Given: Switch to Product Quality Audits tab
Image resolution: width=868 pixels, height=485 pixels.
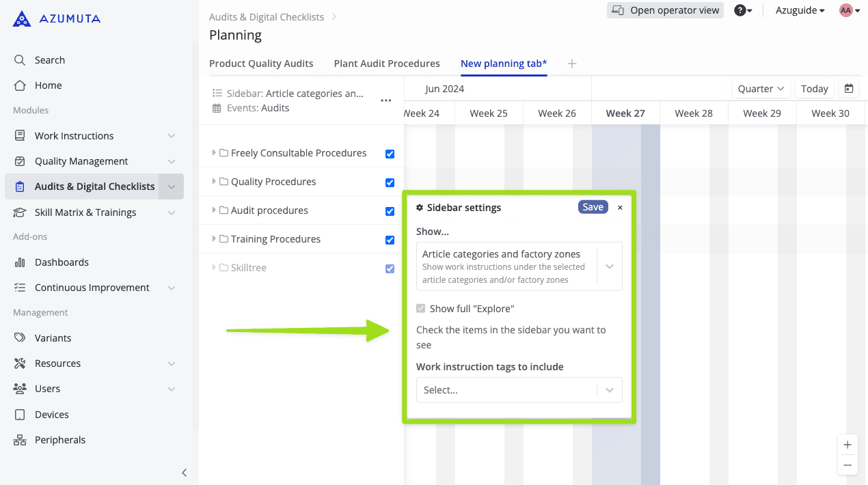Looking at the screenshot, I should tap(261, 64).
